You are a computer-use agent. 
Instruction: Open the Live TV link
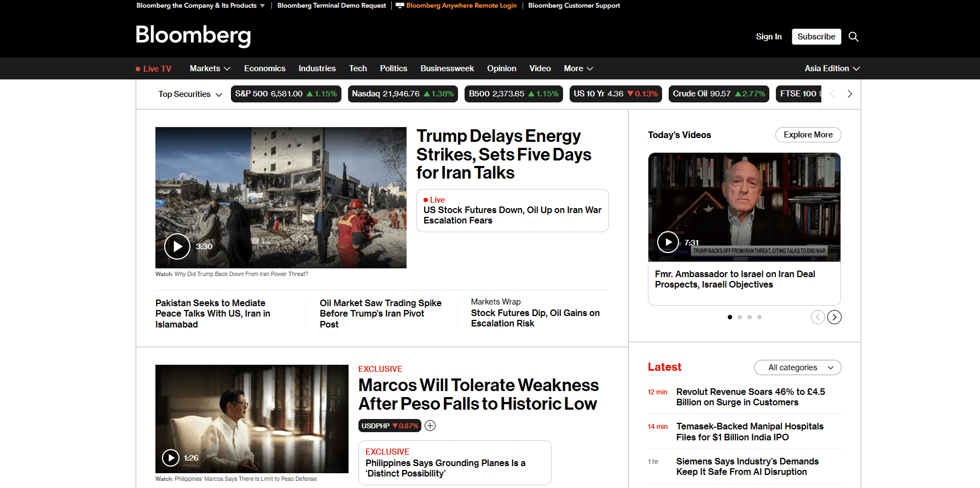154,69
